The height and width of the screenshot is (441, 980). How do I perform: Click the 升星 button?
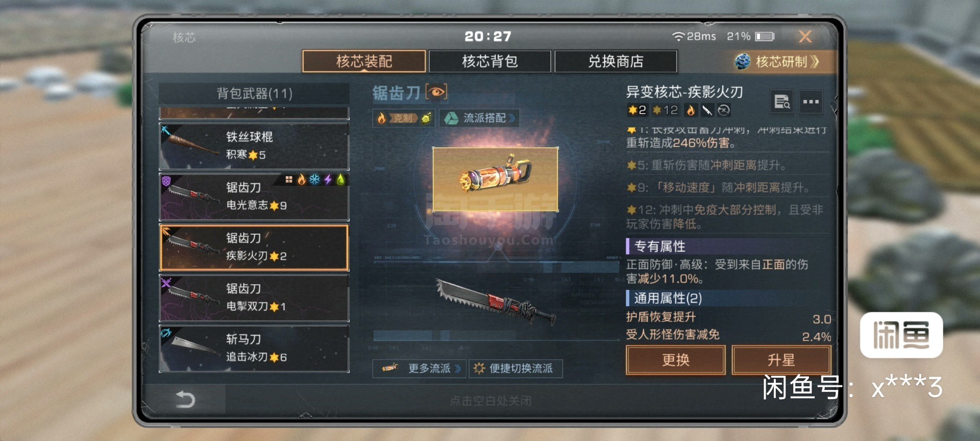coord(781,360)
